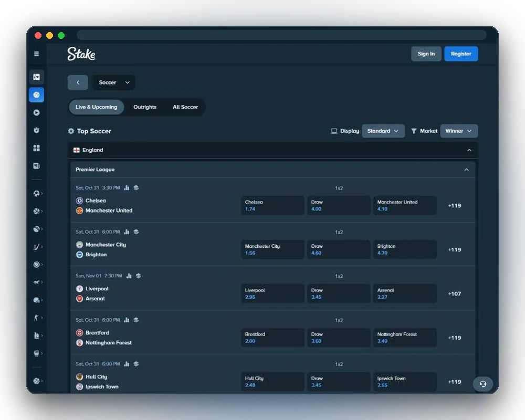Pick Hull City at 2.48 odds
This screenshot has width=525, height=420.
(x=272, y=382)
